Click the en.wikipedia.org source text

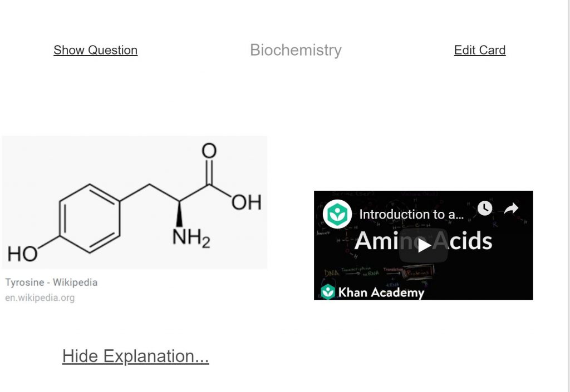(40, 297)
